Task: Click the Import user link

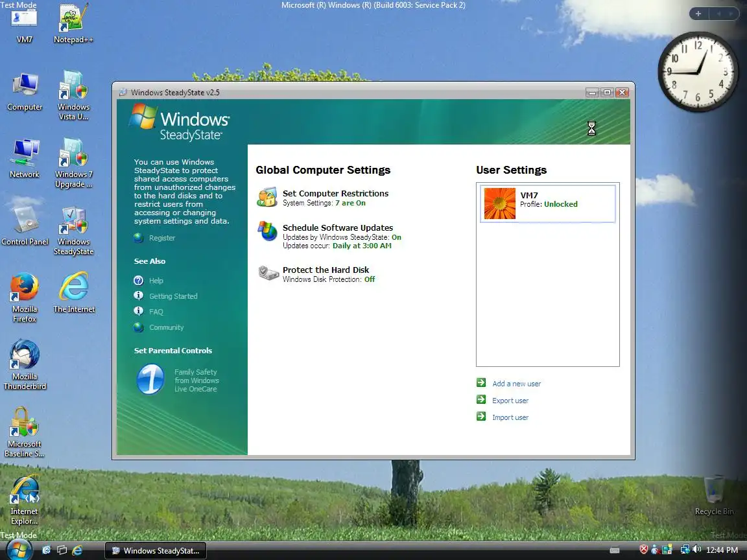Action: 510,417
